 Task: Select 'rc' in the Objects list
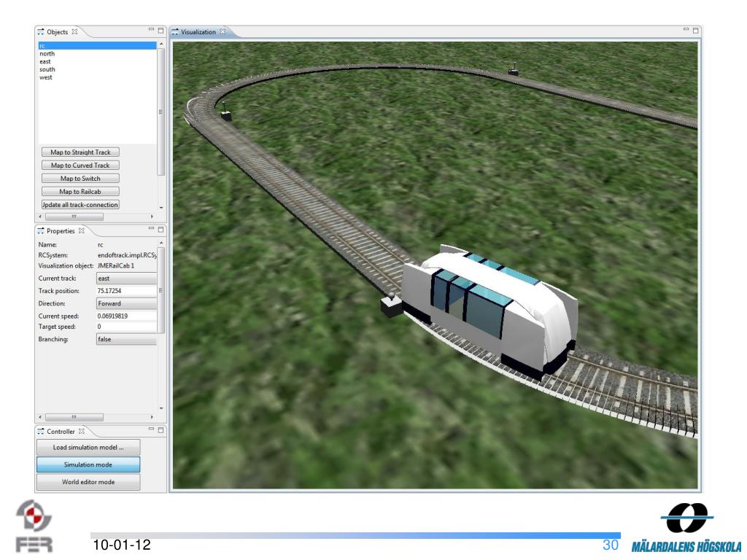click(x=97, y=46)
